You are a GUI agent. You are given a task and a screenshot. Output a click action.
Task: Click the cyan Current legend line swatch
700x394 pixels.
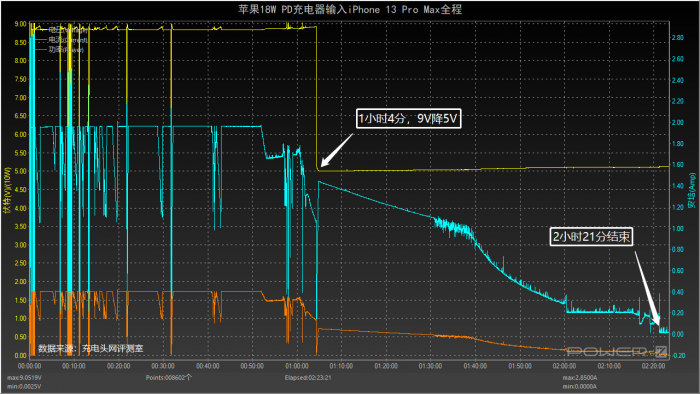coord(41,40)
